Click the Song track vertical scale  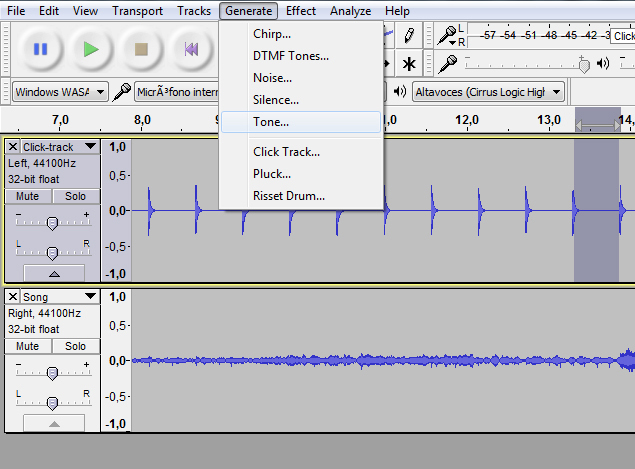116,360
